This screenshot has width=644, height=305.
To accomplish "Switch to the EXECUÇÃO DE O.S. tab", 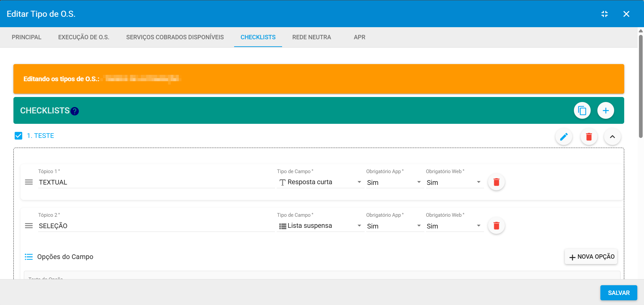I will (x=84, y=37).
